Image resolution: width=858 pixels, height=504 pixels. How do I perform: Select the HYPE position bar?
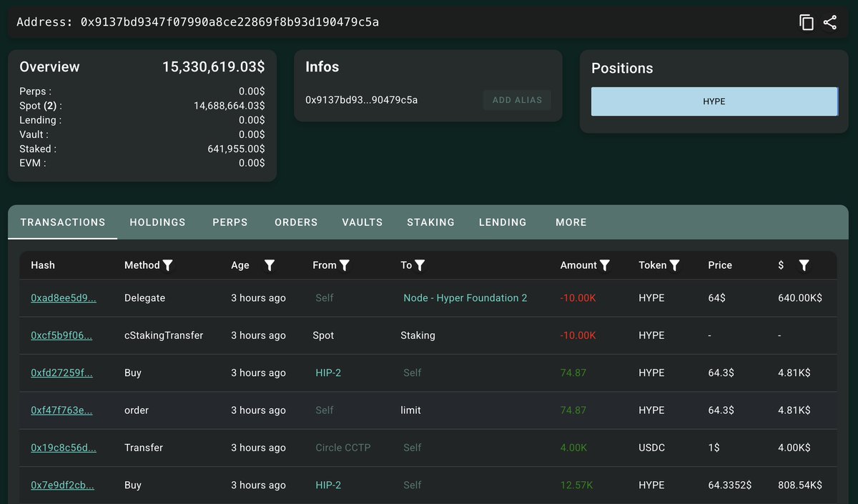pyautogui.click(x=714, y=102)
